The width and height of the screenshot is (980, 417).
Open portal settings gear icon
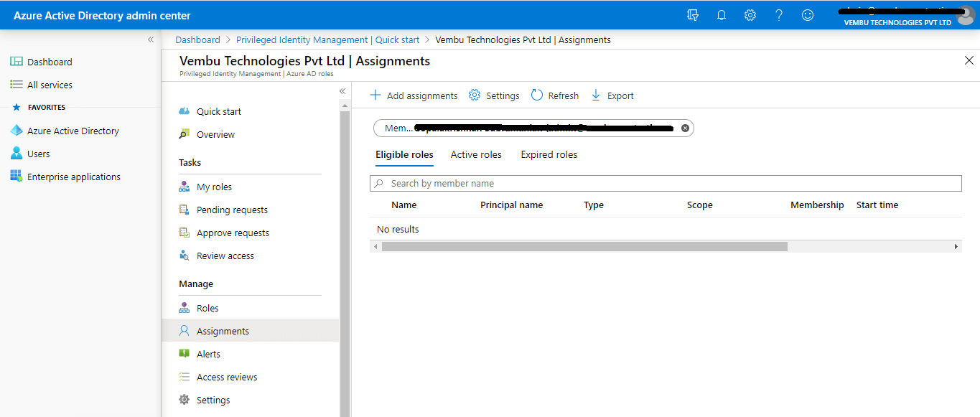750,15
